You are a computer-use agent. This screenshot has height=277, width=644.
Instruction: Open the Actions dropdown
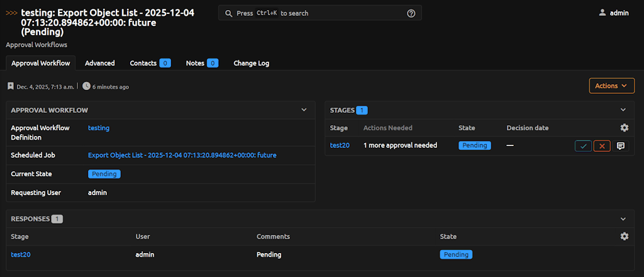[611, 86]
